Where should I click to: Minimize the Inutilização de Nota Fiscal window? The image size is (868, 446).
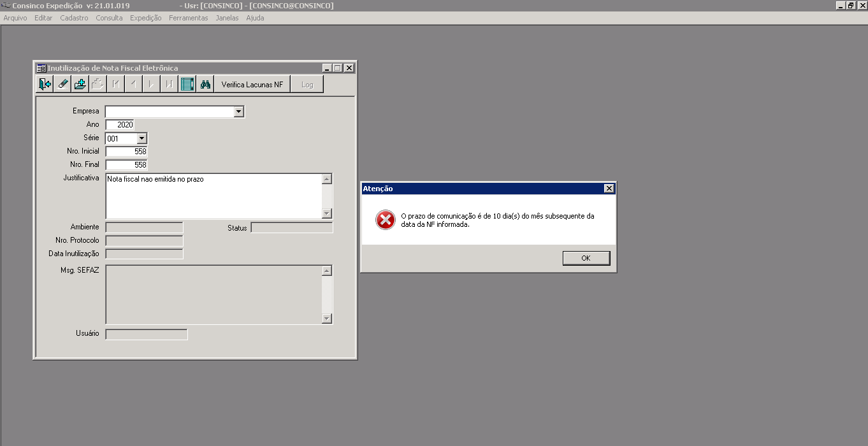tap(327, 68)
